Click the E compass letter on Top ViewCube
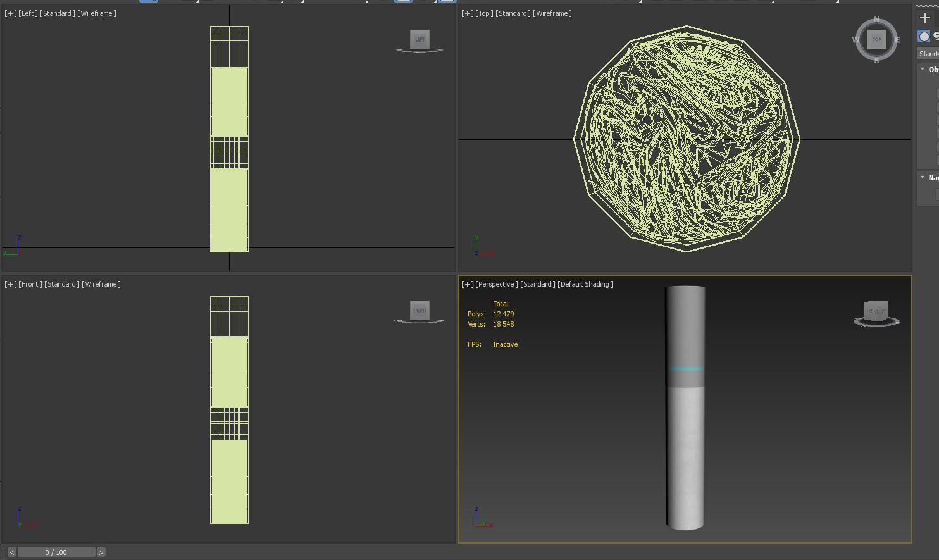 pyautogui.click(x=897, y=40)
